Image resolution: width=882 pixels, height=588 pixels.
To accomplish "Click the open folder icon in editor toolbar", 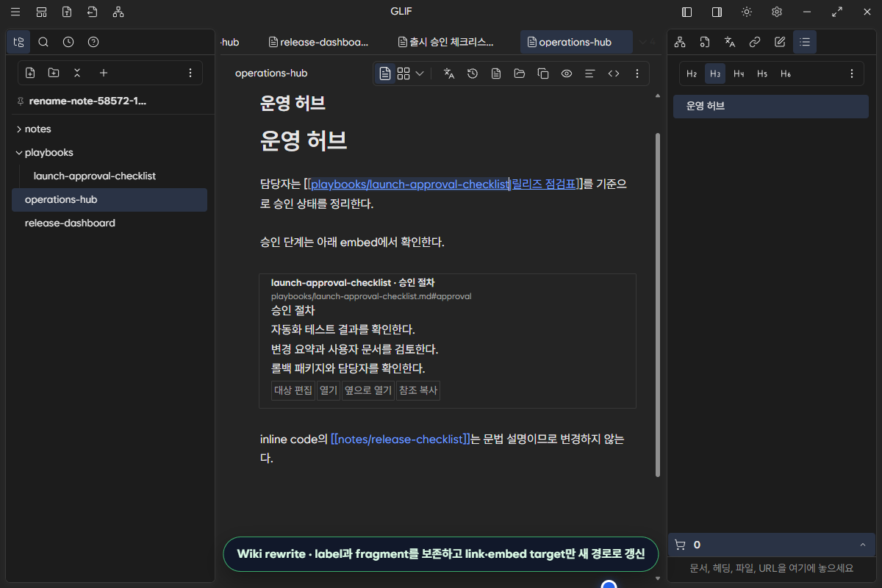I will (520, 73).
